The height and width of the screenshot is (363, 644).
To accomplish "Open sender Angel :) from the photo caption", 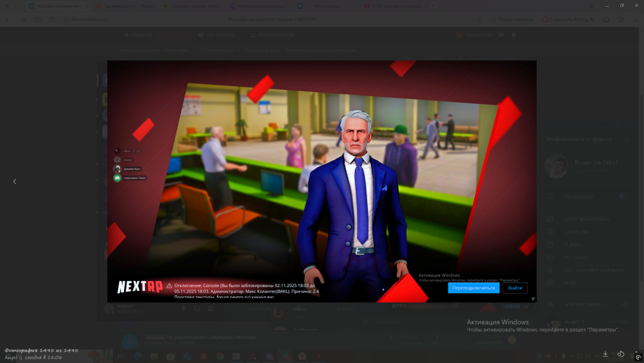I will pos(13,358).
